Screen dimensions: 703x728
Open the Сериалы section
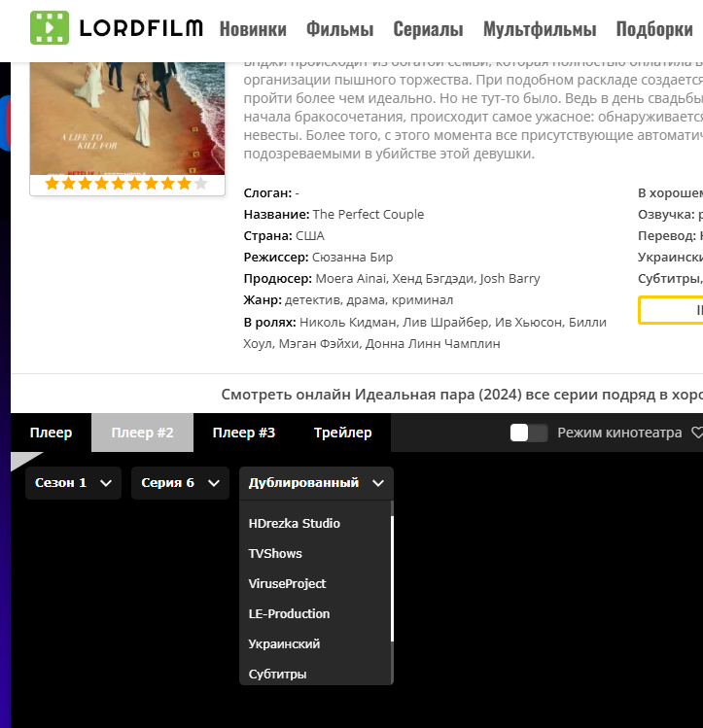coord(428,29)
